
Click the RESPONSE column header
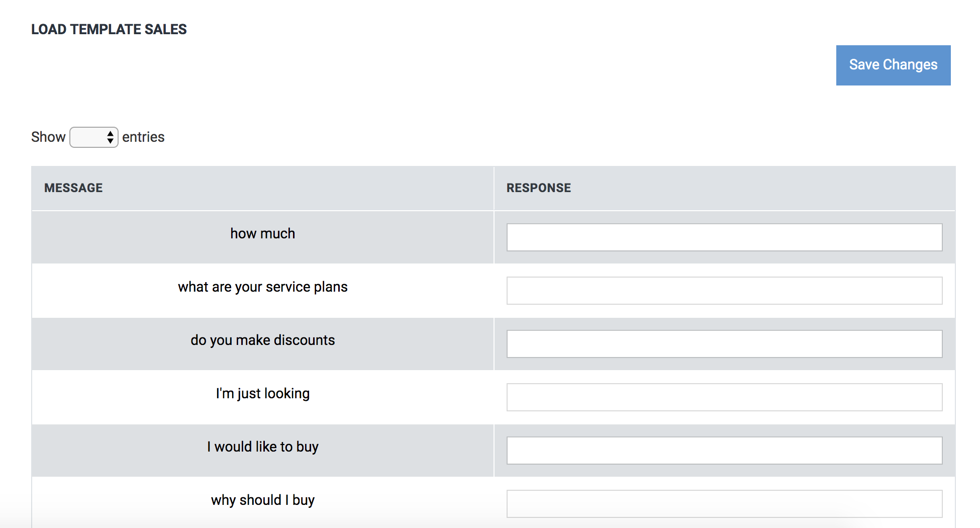[x=725, y=188]
